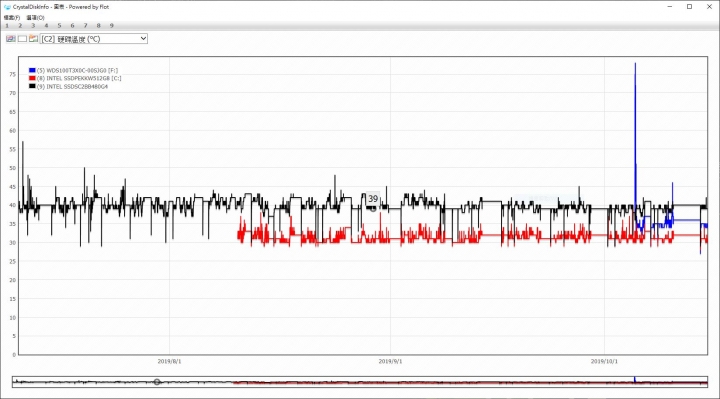Select disk number 6 in number bar
Screen dimensions: 720x399
[x=72, y=26]
